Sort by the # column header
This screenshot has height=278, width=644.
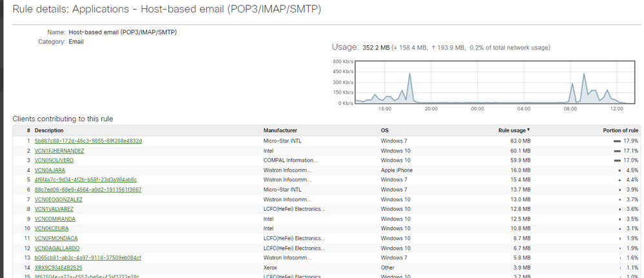click(x=29, y=130)
